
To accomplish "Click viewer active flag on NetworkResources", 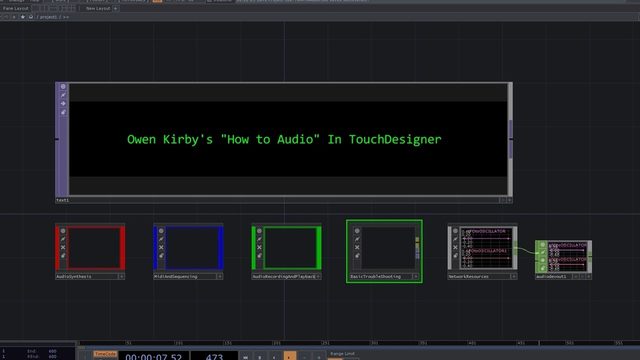I will pos(456,231).
